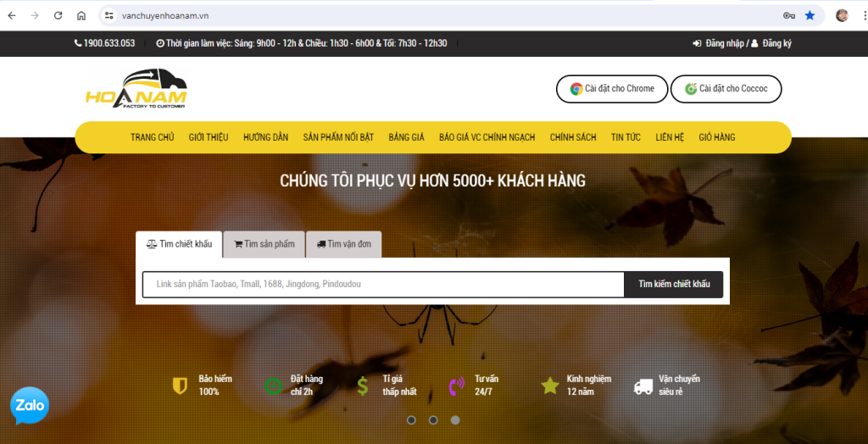Click the Đặt hàng chỉ 2h text
The image size is (868, 444).
click(x=307, y=386)
